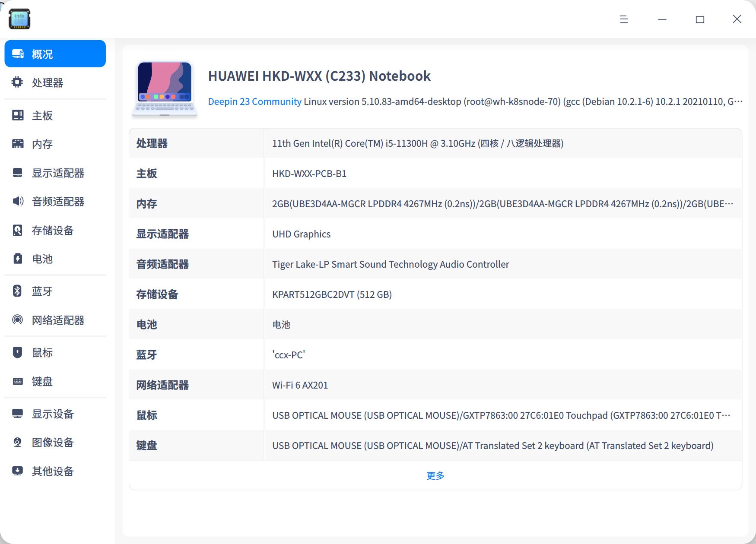Click the 蓝牙 Bluetooth icon
Image resolution: width=756 pixels, height=544 pixels.
click(x=17, y=291)
